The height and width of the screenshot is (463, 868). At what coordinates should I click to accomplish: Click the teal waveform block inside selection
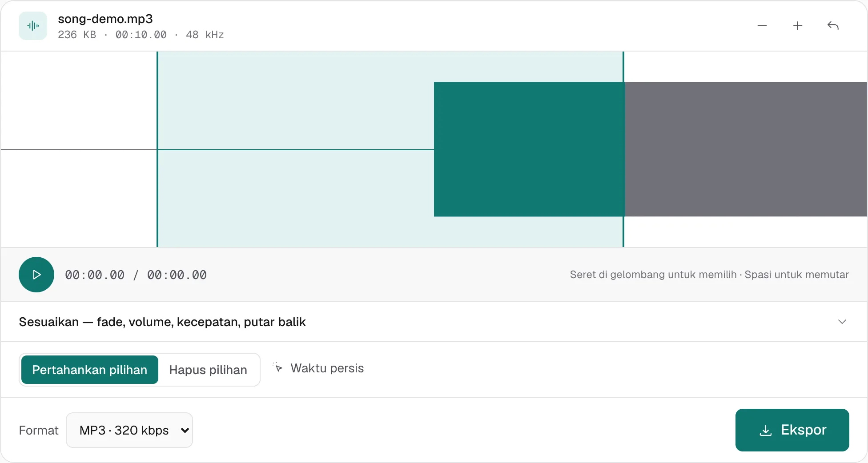tap(529, 149)
